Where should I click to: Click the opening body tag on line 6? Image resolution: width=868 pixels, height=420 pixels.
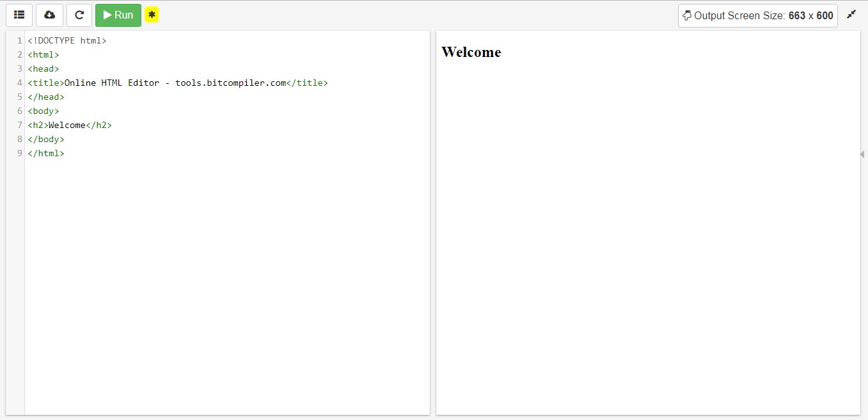(x=43, y=111)
